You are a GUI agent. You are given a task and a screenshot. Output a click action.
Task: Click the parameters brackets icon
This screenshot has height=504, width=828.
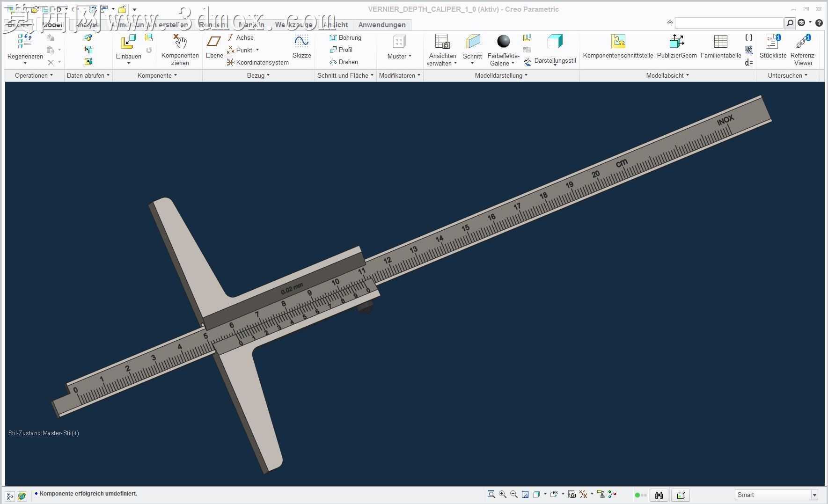click(x=749, y=37)
